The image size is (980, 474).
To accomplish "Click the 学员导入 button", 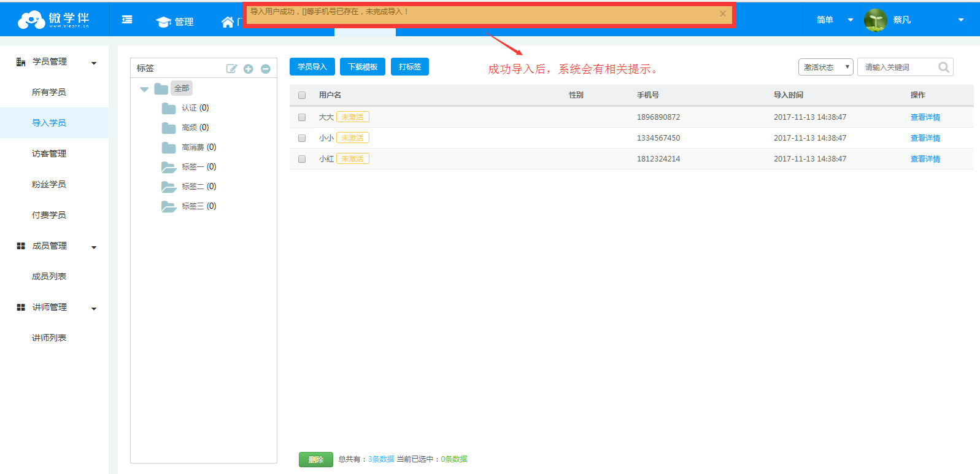I will click(312, 66).
